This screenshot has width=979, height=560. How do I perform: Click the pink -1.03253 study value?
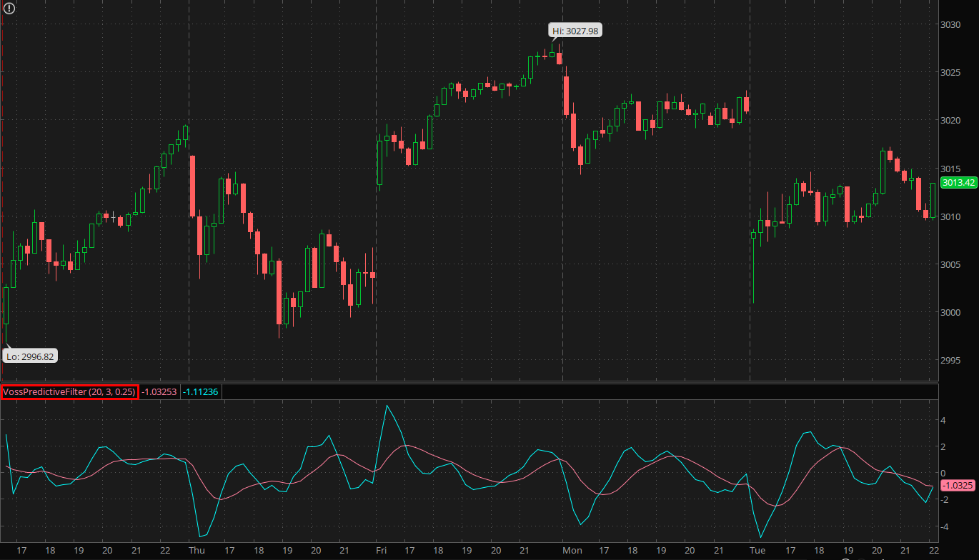tap(159, 391)
